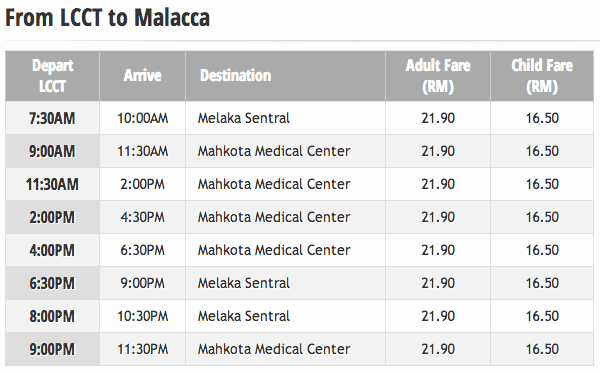This screenshot has width=600, height=372.
Task: Click the 9:00PM departure time cell
Action: 52,349
